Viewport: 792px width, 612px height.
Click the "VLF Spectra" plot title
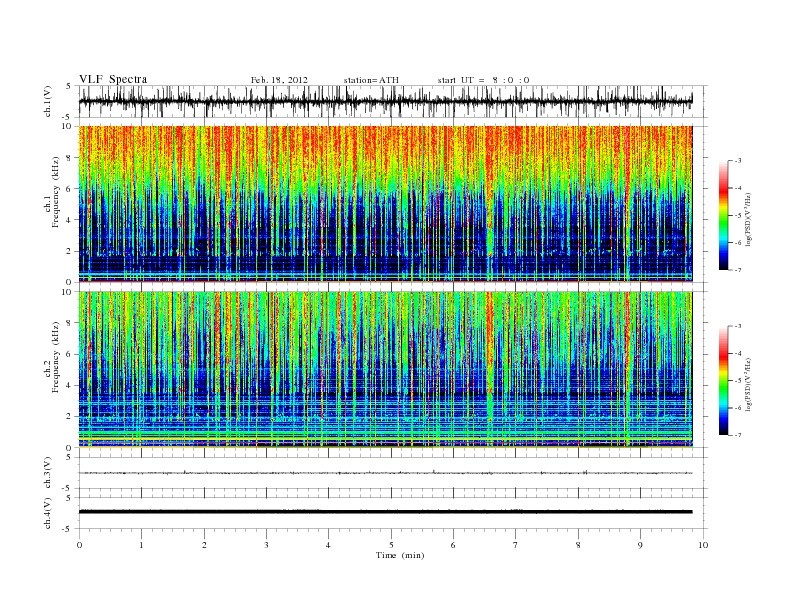coord(113,79)
